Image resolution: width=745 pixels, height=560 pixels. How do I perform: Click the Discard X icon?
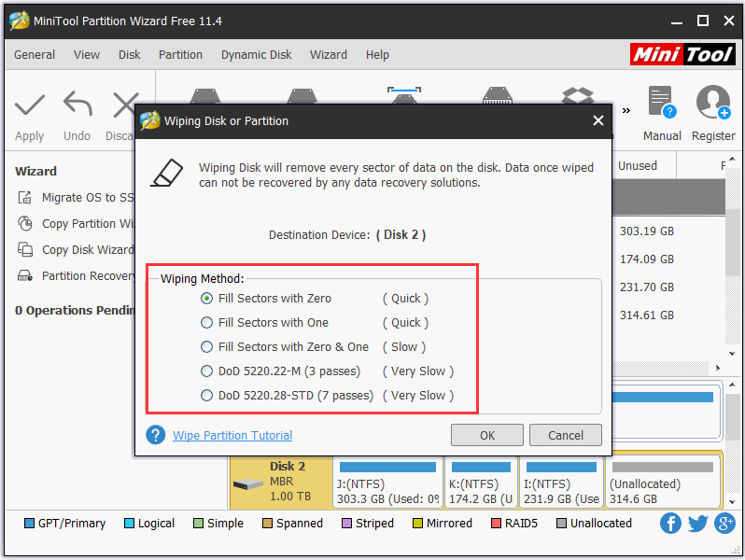point(125,105)
